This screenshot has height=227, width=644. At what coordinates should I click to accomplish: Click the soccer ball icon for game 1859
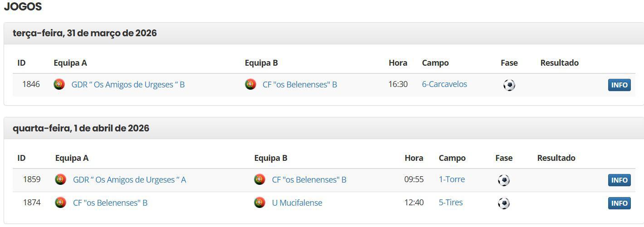coord(503,180)
